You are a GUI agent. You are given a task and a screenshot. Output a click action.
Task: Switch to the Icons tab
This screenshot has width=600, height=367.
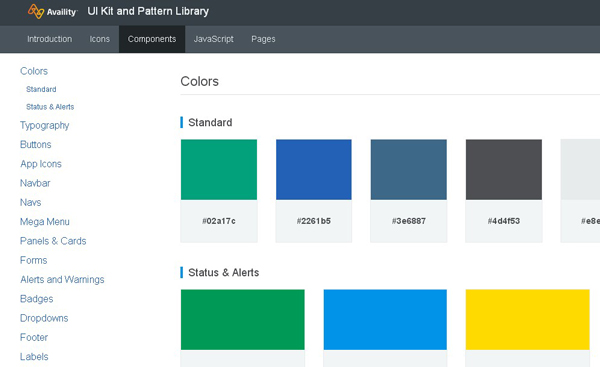pyautogui.click(x=99, y=39)
